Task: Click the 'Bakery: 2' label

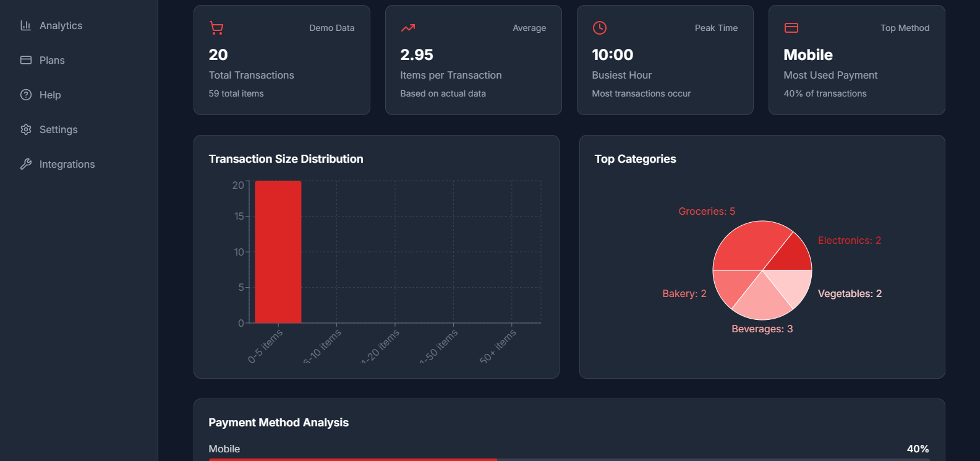Action: pos(684,294)
